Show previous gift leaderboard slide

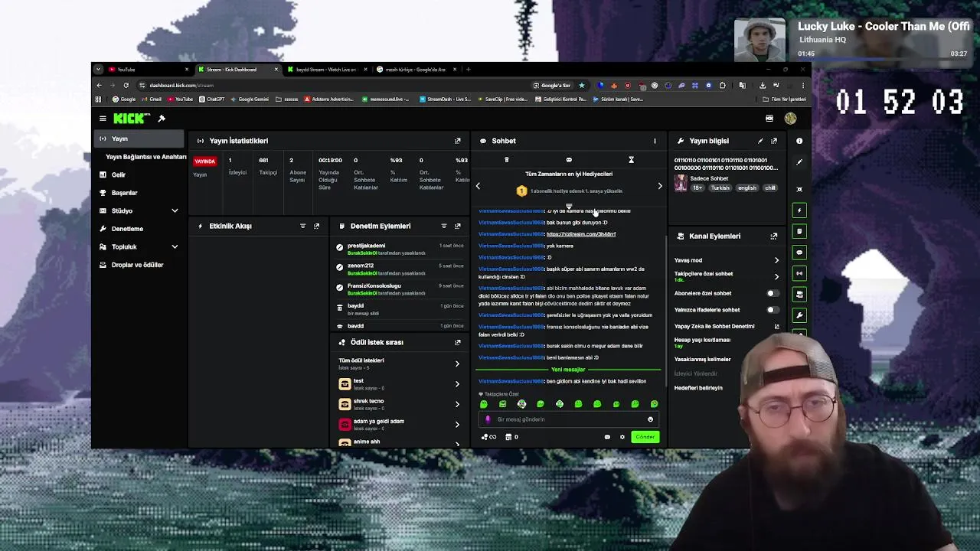point(478,186)
